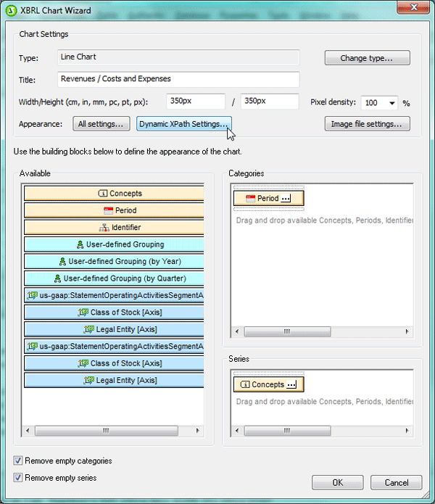Click the Concepts icon in the Available list
This screenshot has width=435, height=504.
[x=102, y=193]
